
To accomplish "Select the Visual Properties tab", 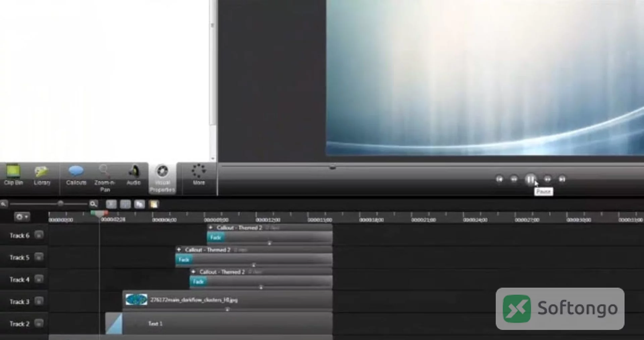I will coord(162,179).
